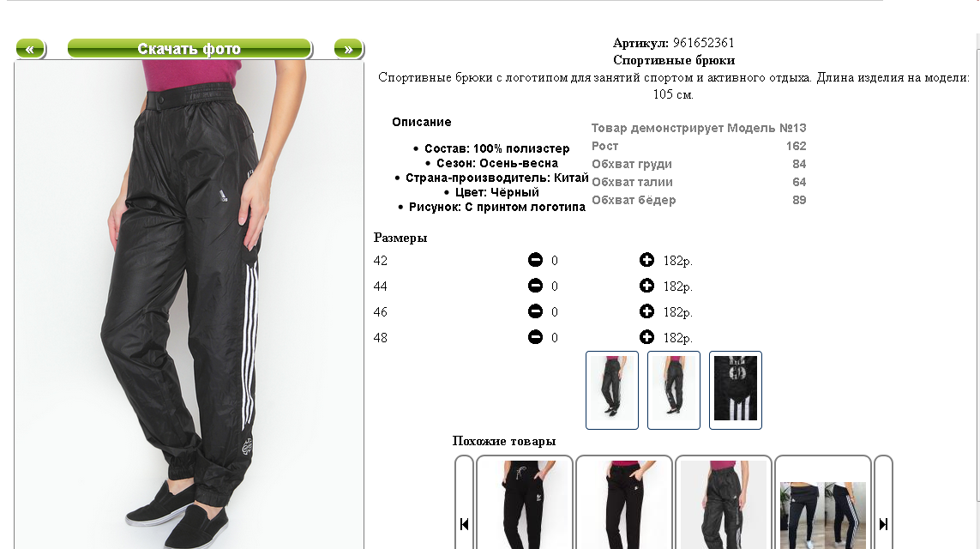
Task: Decrease the size 42 quantity with the minus icon
Action: tap(535, 260)
